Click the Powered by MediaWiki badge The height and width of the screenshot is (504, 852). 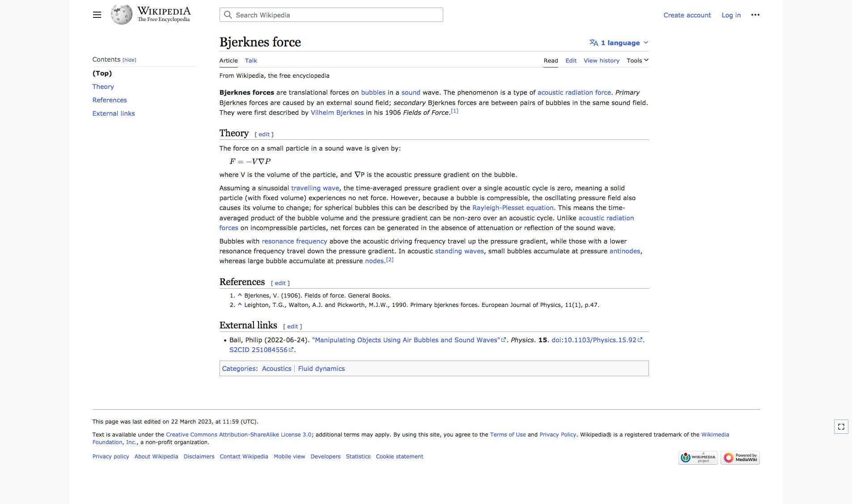(x=740, y=458)
